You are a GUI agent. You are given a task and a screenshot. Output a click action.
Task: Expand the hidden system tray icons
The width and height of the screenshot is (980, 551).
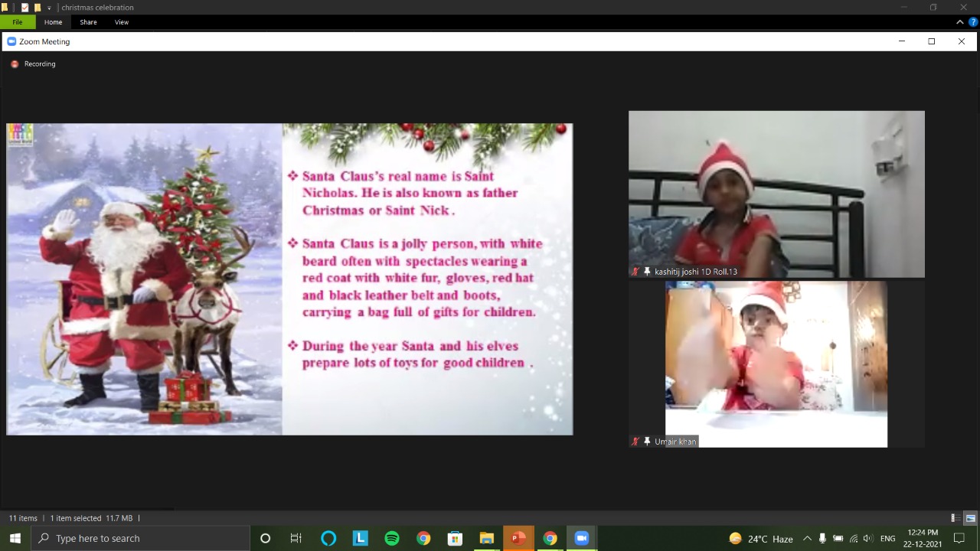pos(807,539)
